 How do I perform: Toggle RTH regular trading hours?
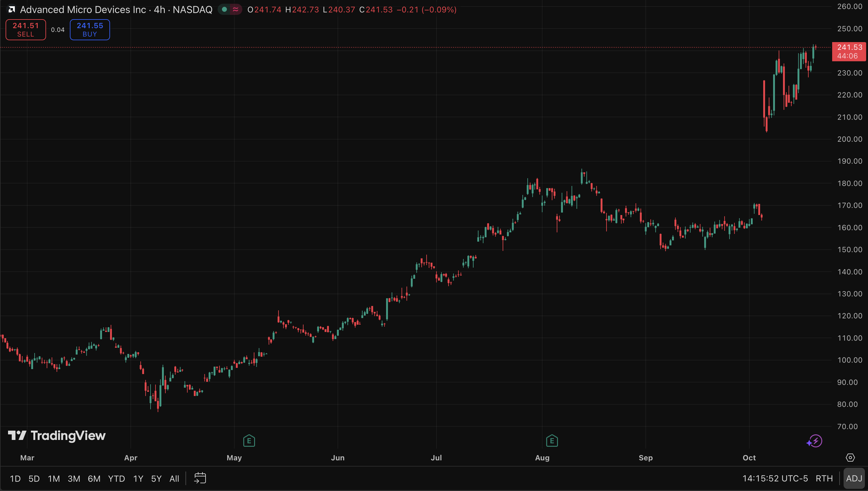(x=824, y=478)
